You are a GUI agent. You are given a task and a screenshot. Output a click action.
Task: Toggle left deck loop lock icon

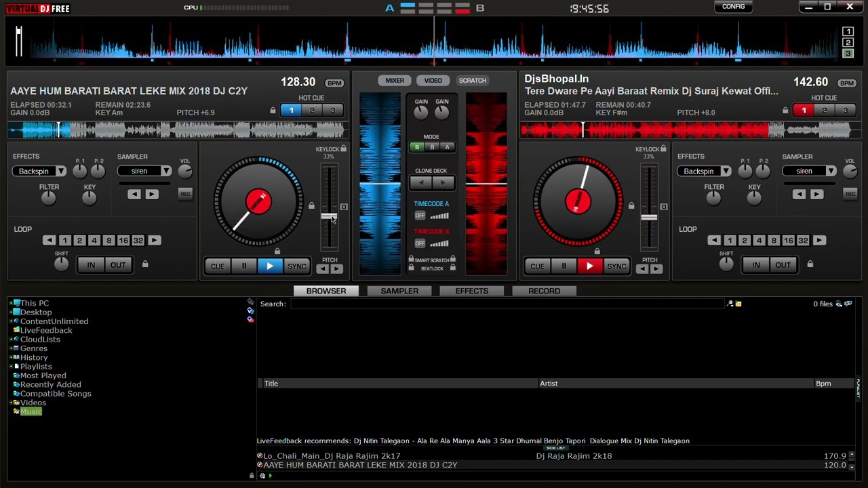(145, 264)
